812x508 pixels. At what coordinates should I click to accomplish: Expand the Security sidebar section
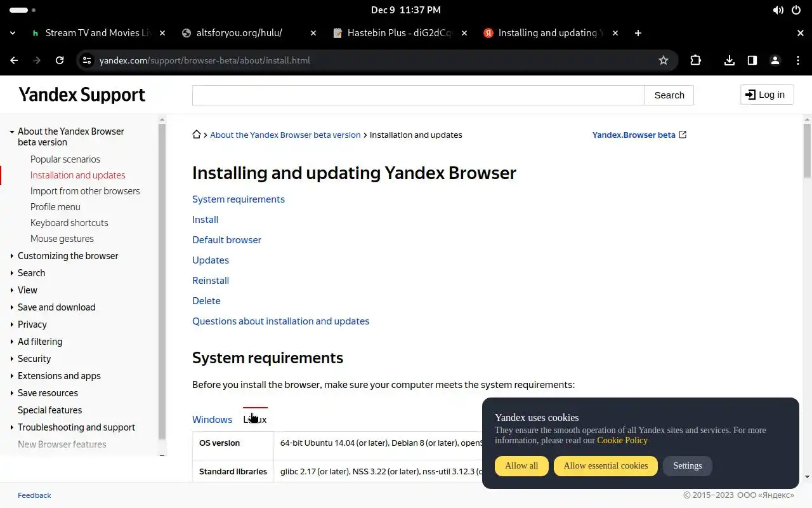12,359
